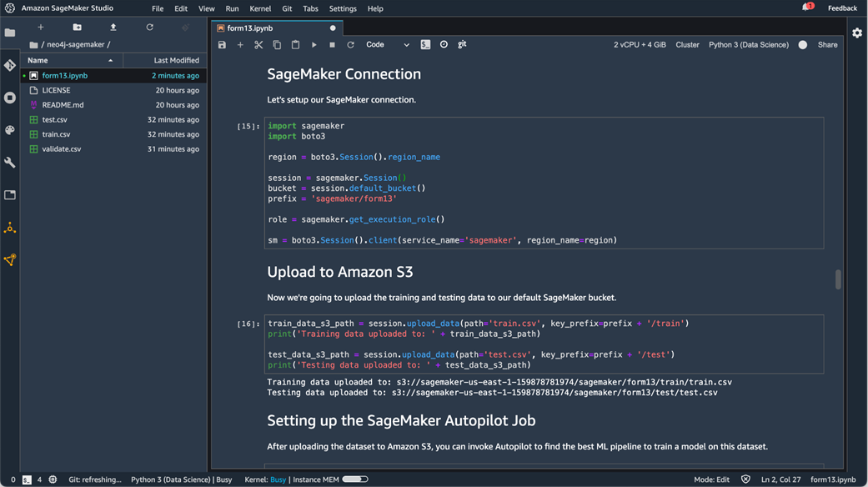Open the notifications bell
868x487 pixels.
point(806,8)
